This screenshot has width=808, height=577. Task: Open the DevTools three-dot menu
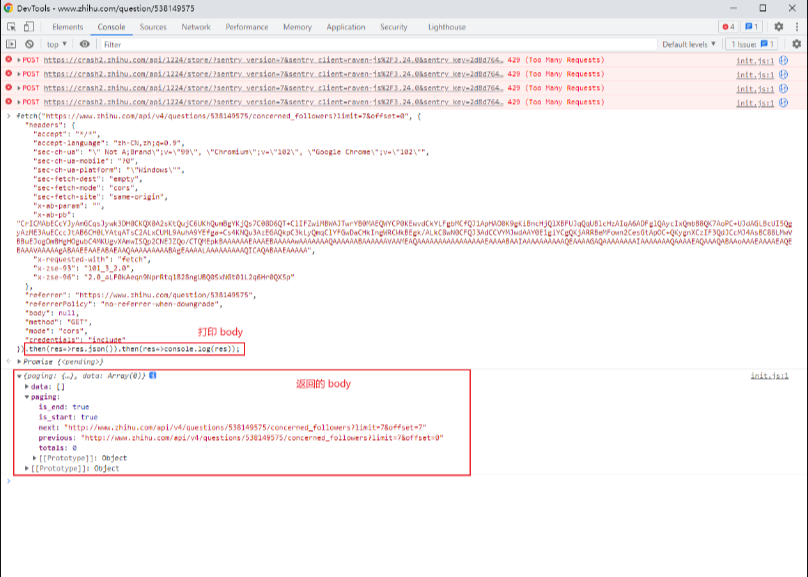[797, 27]
